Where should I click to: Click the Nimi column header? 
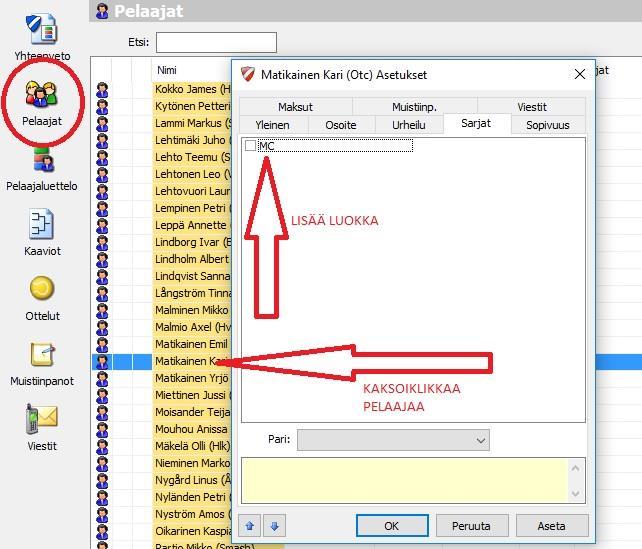167,70
